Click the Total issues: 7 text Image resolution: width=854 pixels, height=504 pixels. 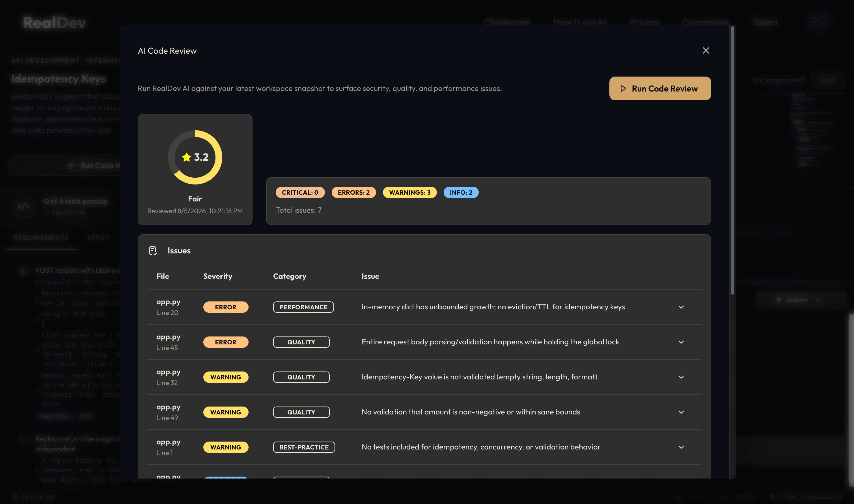click(299, 210)
